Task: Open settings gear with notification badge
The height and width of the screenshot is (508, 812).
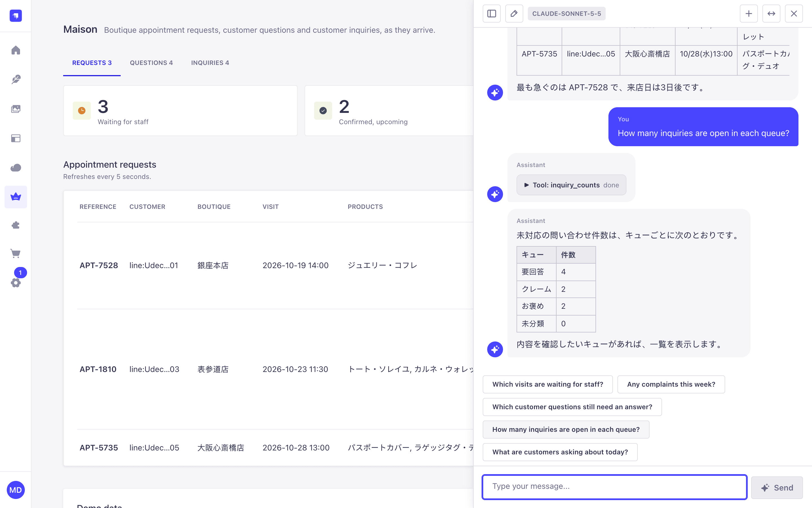Action: tap(16, 282)
